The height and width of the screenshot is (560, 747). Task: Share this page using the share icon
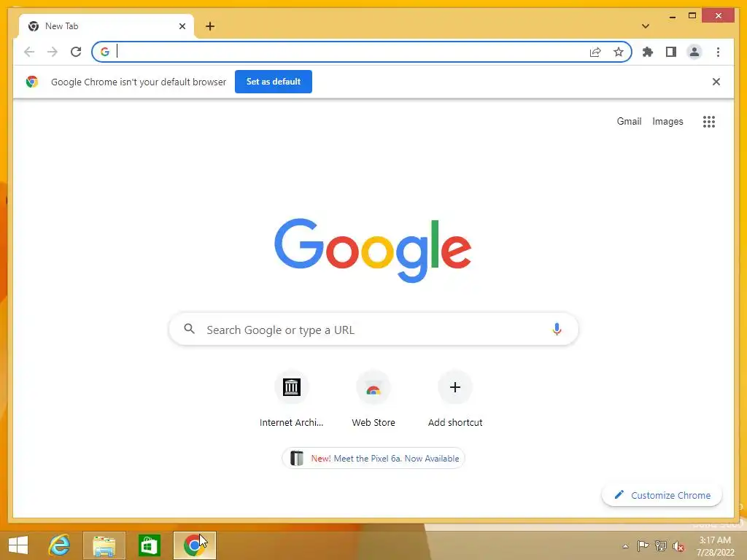pos(595,52)
